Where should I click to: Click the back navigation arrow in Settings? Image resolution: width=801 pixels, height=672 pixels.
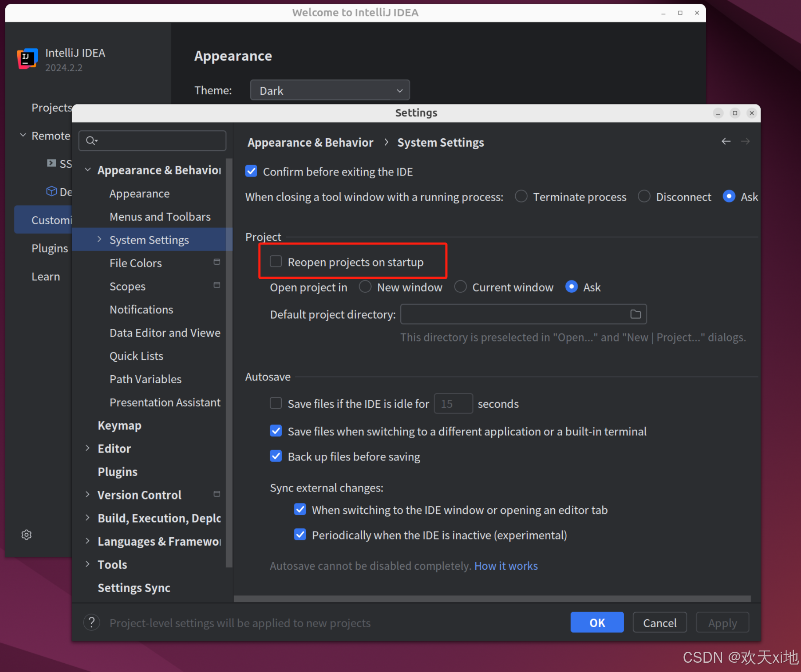point(726,141)
